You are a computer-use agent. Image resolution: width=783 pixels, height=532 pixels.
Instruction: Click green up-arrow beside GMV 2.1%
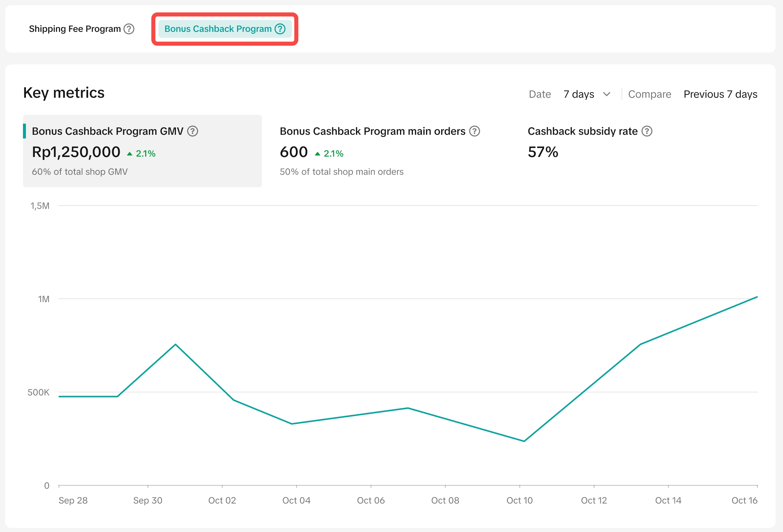pyautogui.click(x=130, y=154)
